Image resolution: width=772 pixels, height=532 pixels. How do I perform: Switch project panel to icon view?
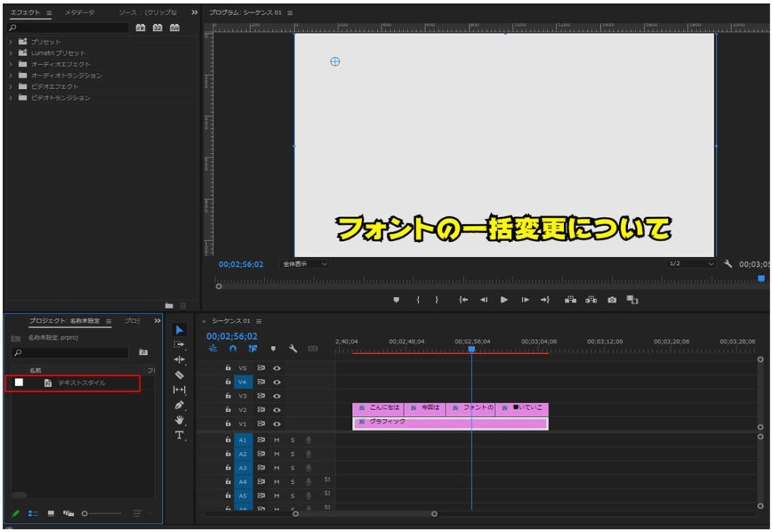click(51, 513)
